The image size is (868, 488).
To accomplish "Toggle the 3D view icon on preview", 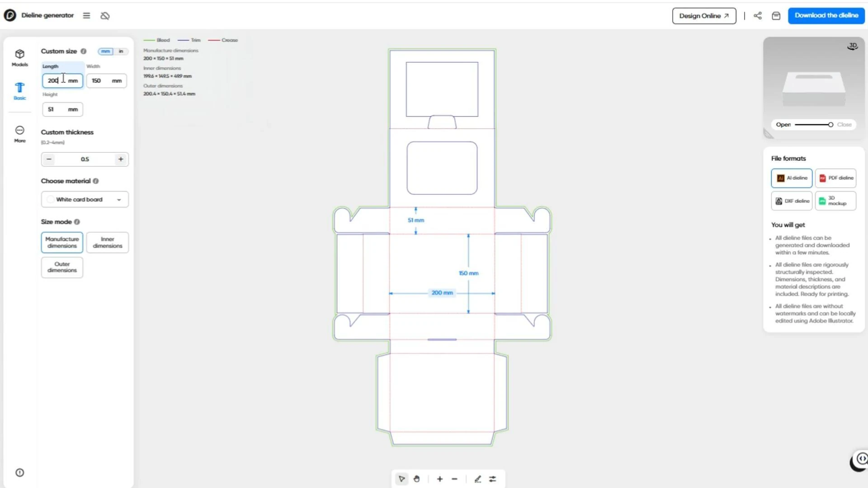I will click(852, 46).
